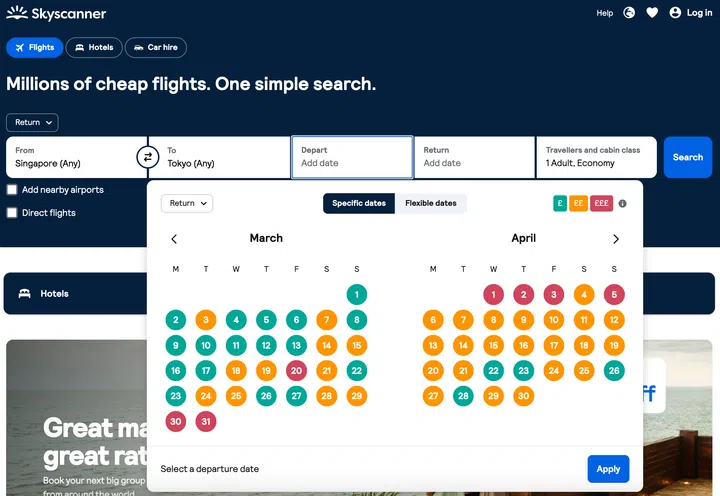Select the Hotels tab
The image size is (720, 496).
tap(94, 48)
